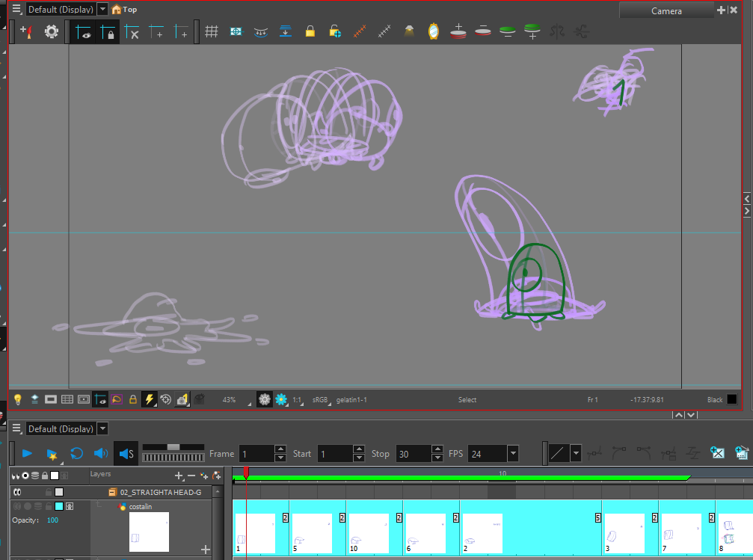The height and width of the screenshot is (560, 753).
Task: Select the costalin drawing layer
Action: (141, 506)
